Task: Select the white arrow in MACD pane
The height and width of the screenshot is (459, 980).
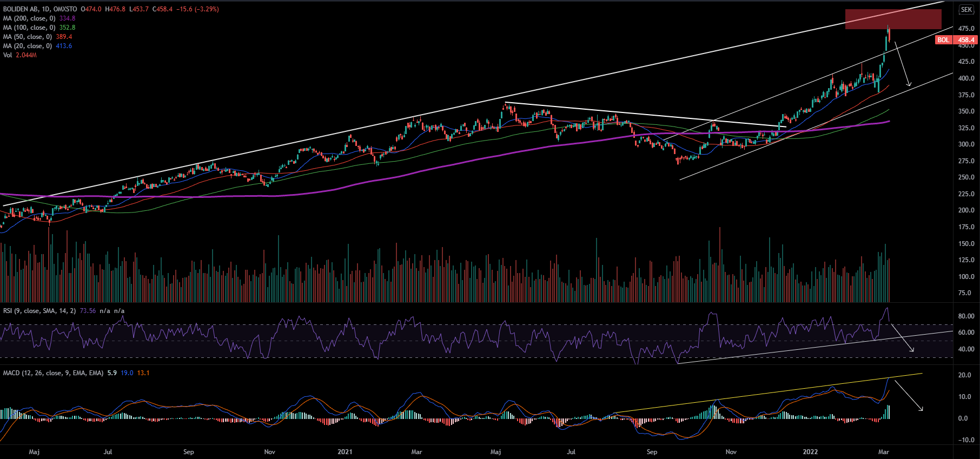Action: coord(909,396)
